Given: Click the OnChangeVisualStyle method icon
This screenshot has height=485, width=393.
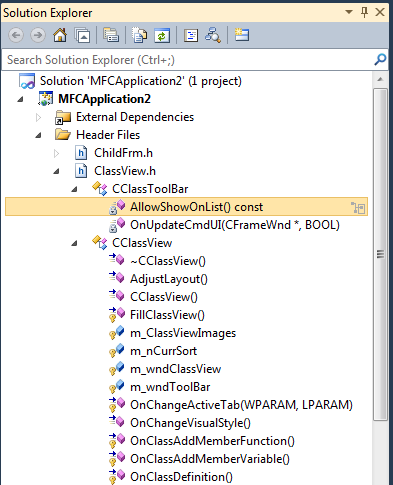Looking at the screenshot, I should pyautogui.click(x=117, y=422).
